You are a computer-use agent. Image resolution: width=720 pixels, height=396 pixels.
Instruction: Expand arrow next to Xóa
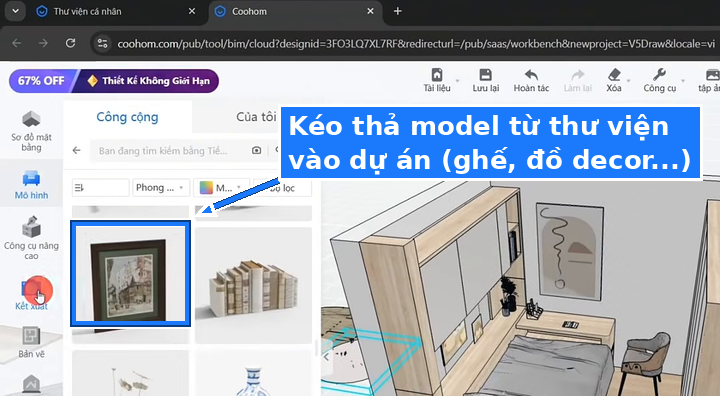[629, 81]
